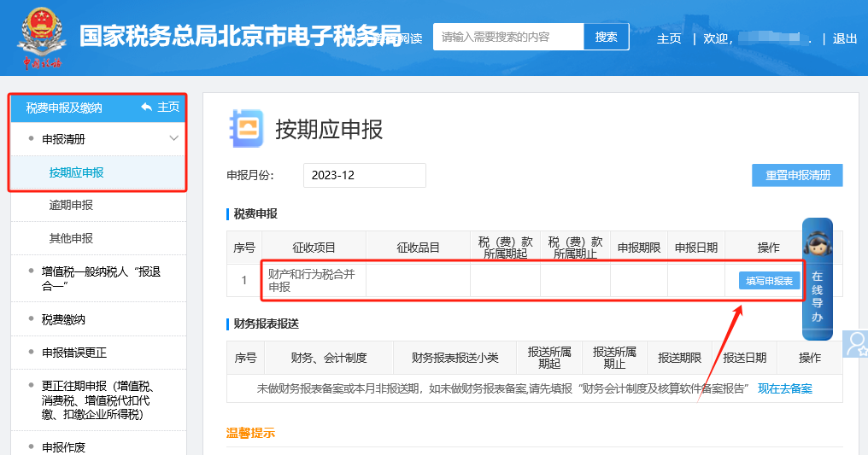Open 增值税一般纳税人"报退合一" menu
Viewport: 868px width, 455px height.
point(101,278)
